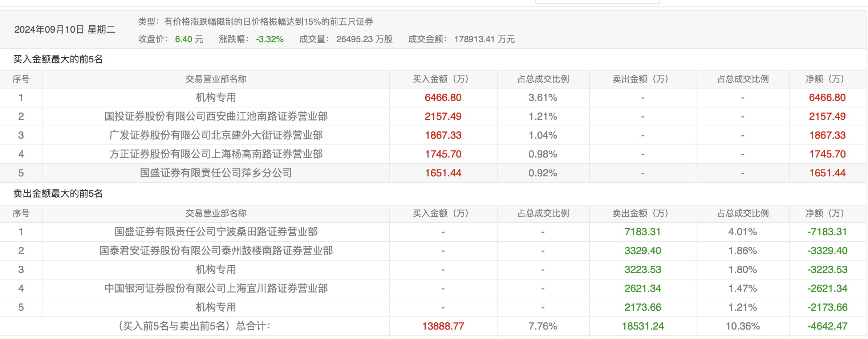Click the total net amount -4642.47
This screenshot has height=339, width=868.
pyautogui.click(x=827, y=326)
